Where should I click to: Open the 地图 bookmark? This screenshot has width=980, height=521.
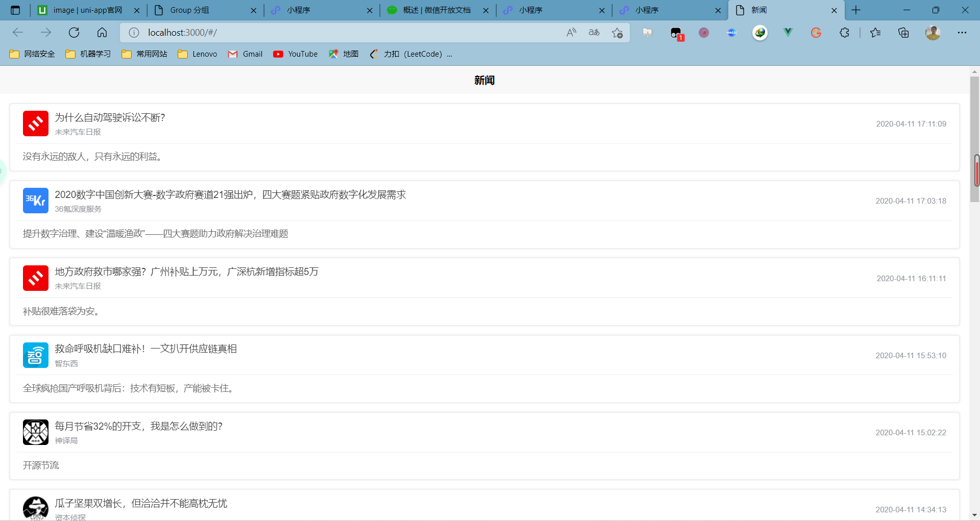tap(344, 54)
